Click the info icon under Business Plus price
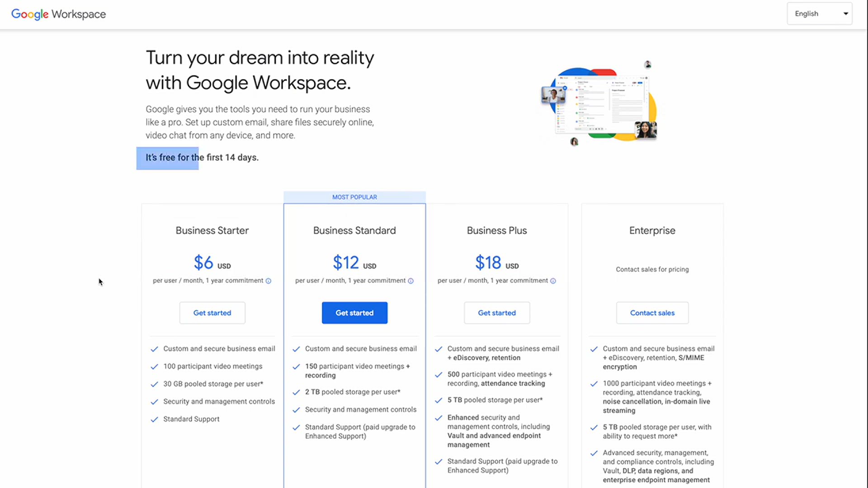The image size is (868, 488). click(x=553, y=281)
